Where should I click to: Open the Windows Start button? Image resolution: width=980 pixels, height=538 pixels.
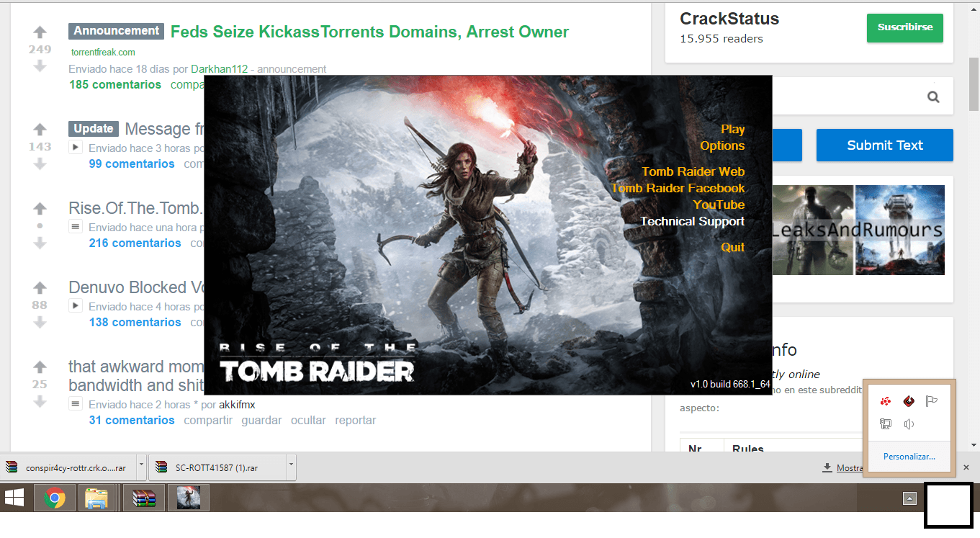point(14,498)
